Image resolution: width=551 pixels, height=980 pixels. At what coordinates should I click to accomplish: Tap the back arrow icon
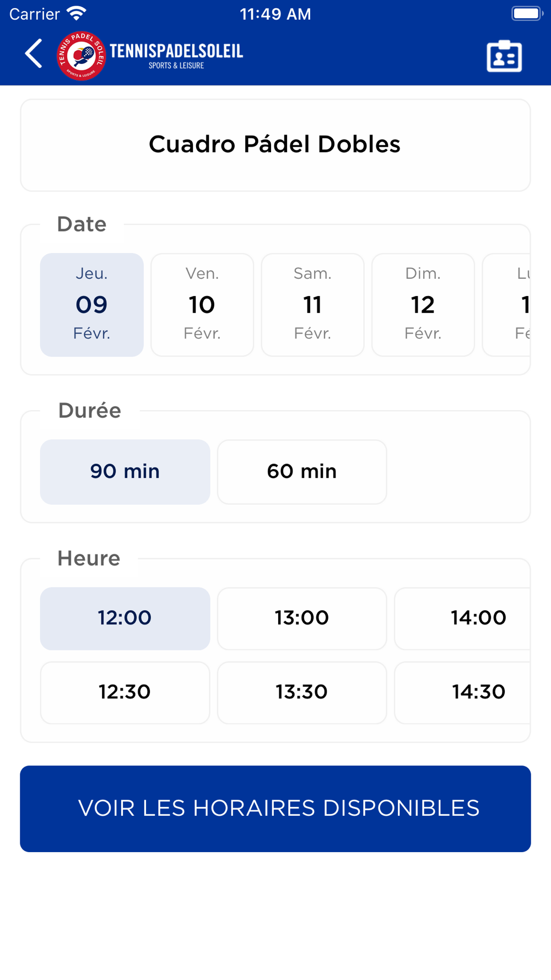tap(34, 54)
